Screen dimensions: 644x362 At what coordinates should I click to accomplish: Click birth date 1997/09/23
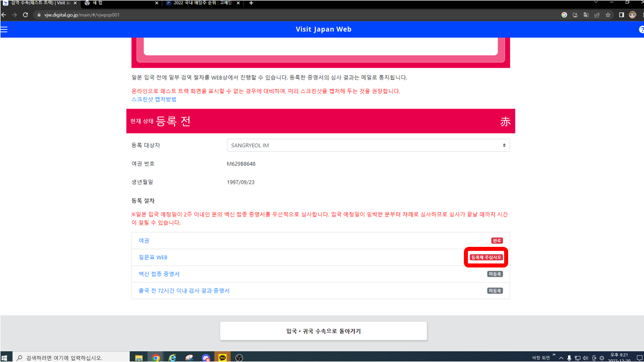pyautogui.click(x=240, y=183)
